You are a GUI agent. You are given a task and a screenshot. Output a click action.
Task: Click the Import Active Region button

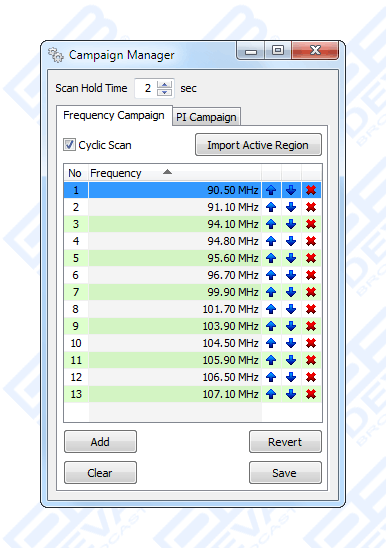tap(258, 145)
